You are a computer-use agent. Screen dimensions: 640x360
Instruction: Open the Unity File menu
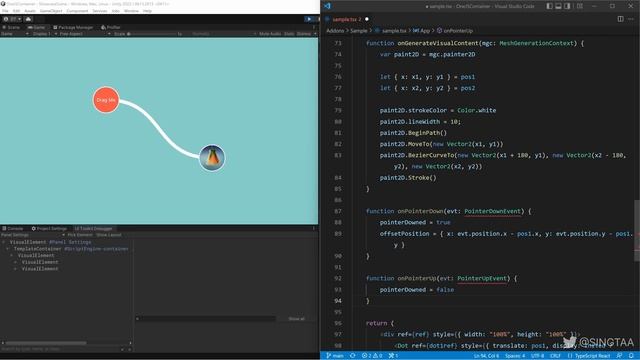5,11
